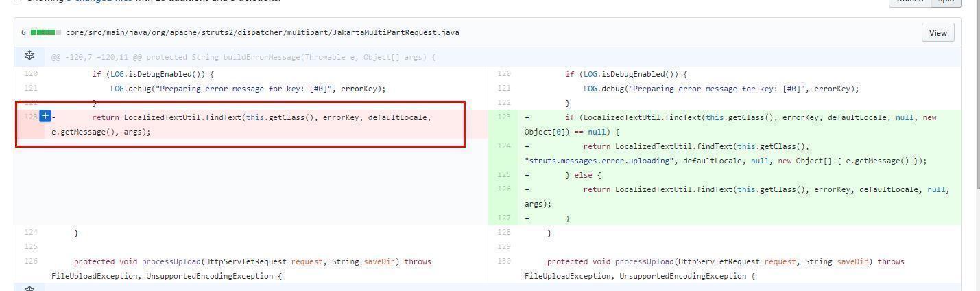The width and height of the screenshot is (980, 291).
Task: Open the JakartaMultiPartRequest.java file path link
Action: point(262,32)
